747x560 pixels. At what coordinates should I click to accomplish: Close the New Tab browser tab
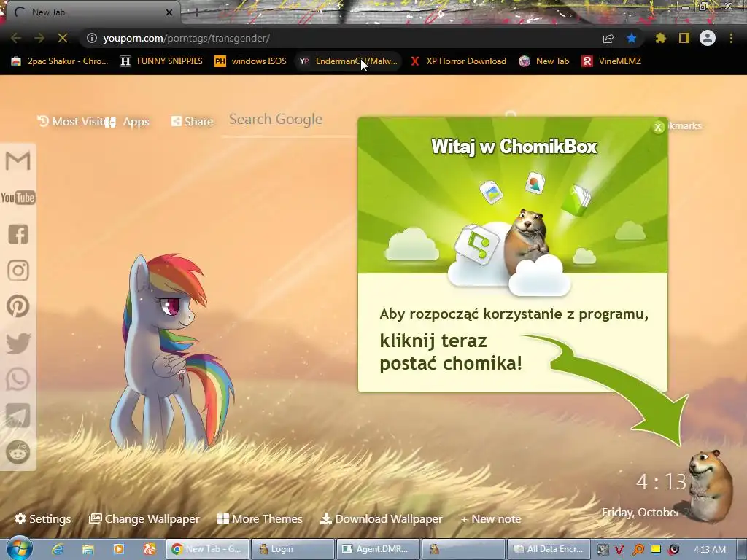pyautogui.click(x=169, y=12)
